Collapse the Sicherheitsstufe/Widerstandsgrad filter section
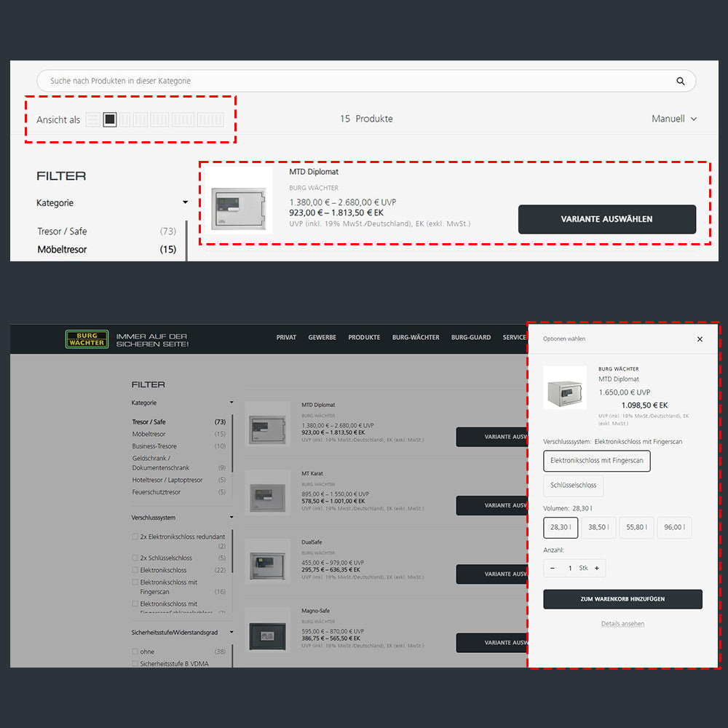This screenshot has height=728, width=728. tap(232, 633)
